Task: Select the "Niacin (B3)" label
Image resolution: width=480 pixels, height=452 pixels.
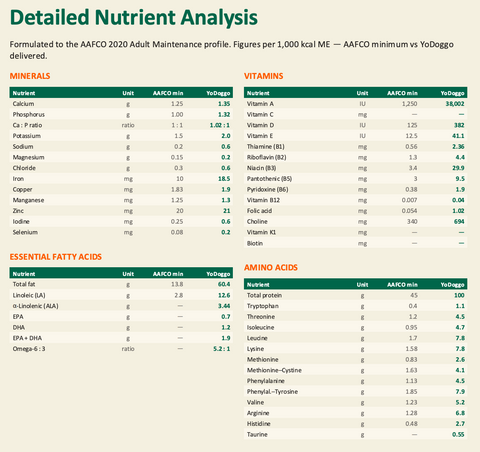Action: tap(262, 168)
